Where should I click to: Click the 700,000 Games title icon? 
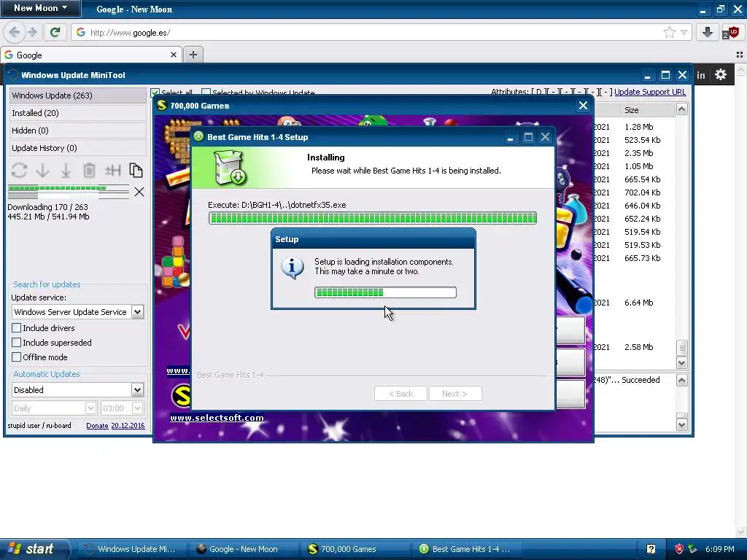pyautogui.click(x=162, y=106)
